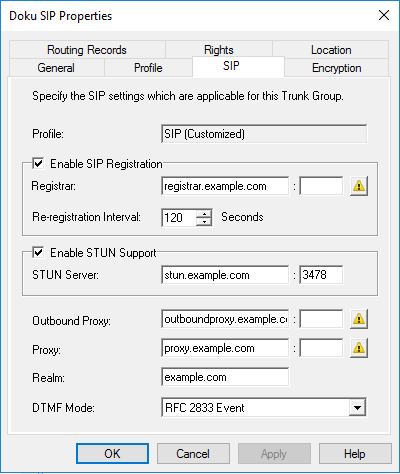The height and width of the screenshot is (474, 400).
Task: Switch to the Routing Records tab
Action: click(87, 50)
